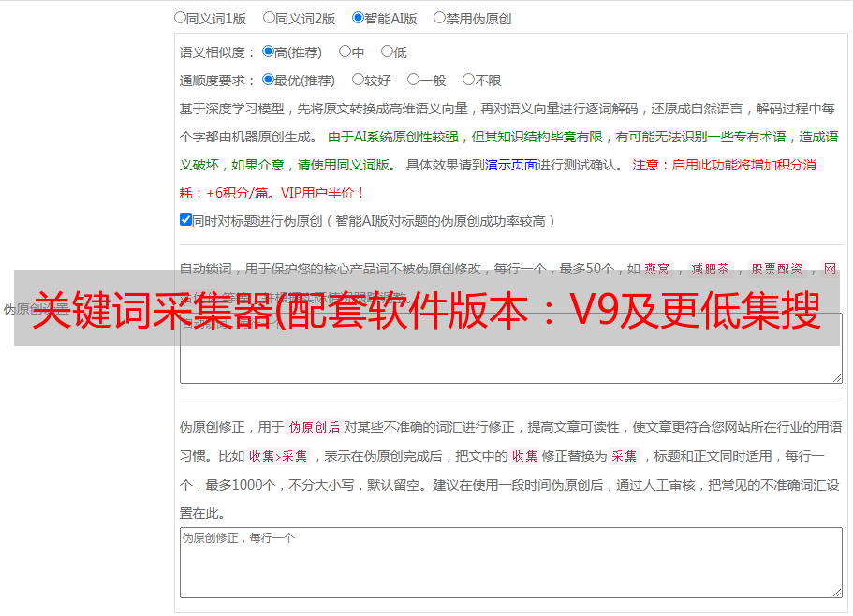The height and width of the screenshot is (616, 853).
Task: Click the 收集>采集 example tag
Action: (278, 456)
